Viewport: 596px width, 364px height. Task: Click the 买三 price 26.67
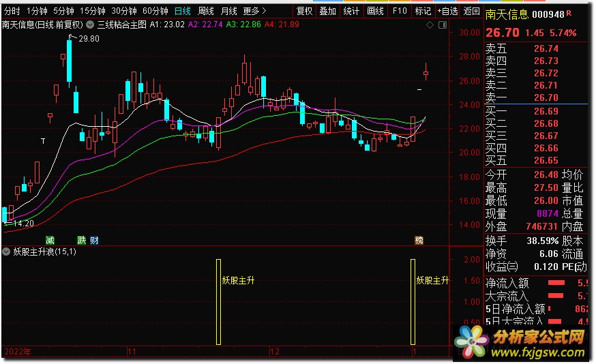[x=546, y=136]
